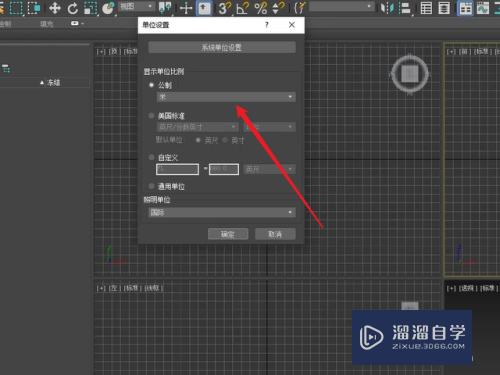This screenshot has height=375, width=500.
Task: Click the Use Pivot Point Center icon
Action: point(165,8)
